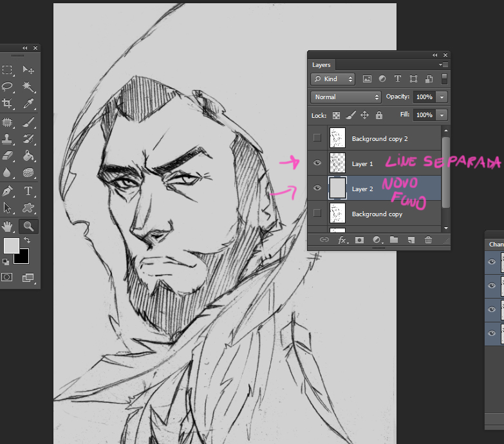Activate the Paint Bucket tool
504x444 pixels.
28,156
